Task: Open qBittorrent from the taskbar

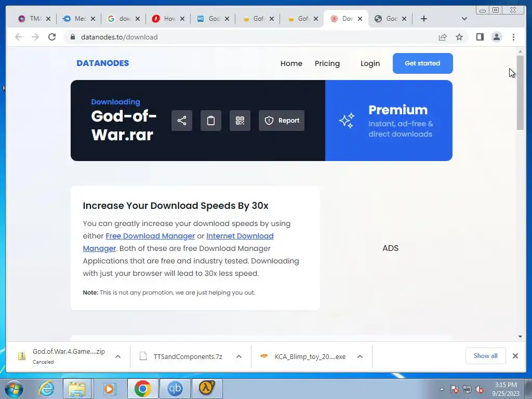Action: click(175, 389)
